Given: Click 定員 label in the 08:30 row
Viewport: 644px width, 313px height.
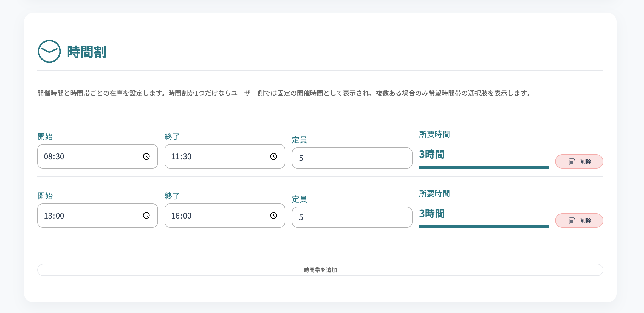Looking at the screenshot, I should tap(300, 140).
